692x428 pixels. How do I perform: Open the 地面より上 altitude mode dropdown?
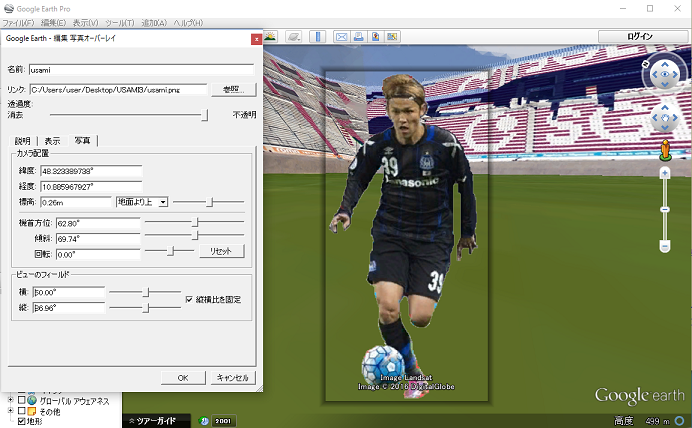pyautogui.click(x=141, y=203)
